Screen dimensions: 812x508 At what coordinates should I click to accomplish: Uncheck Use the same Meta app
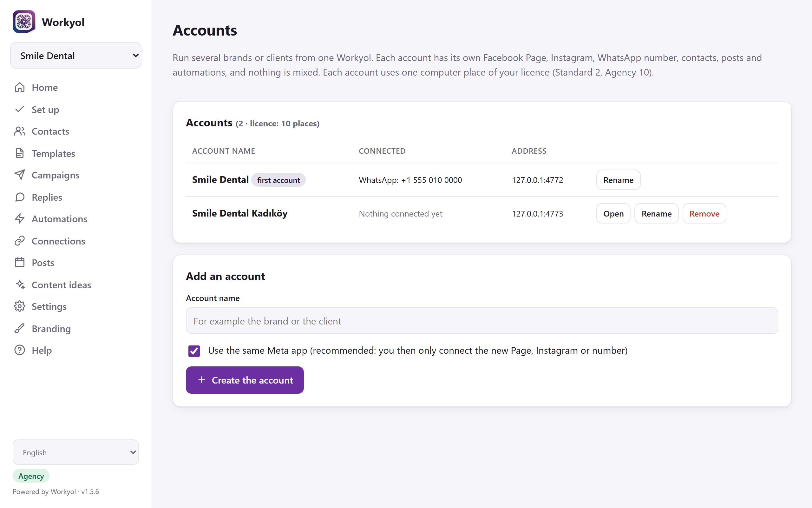194,351
